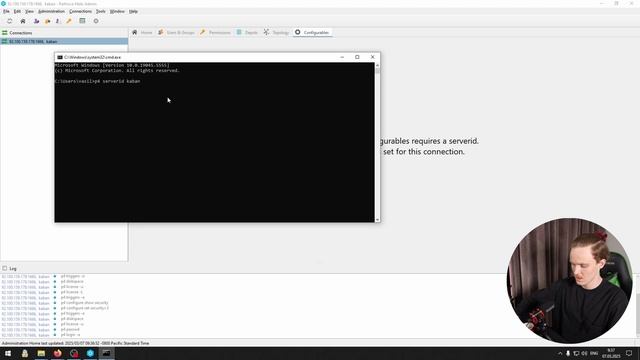Open the Administration menu
Image resolution: width=640 pixels, height=360 pixels.
point(51,11)
